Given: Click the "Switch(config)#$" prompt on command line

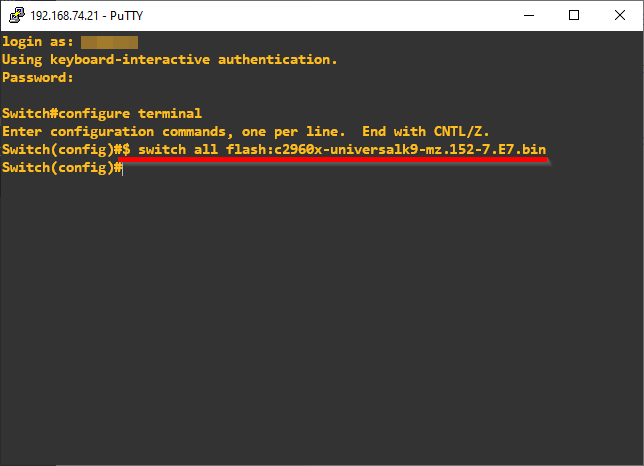Looking at the screenshot, I should [66, 149].
